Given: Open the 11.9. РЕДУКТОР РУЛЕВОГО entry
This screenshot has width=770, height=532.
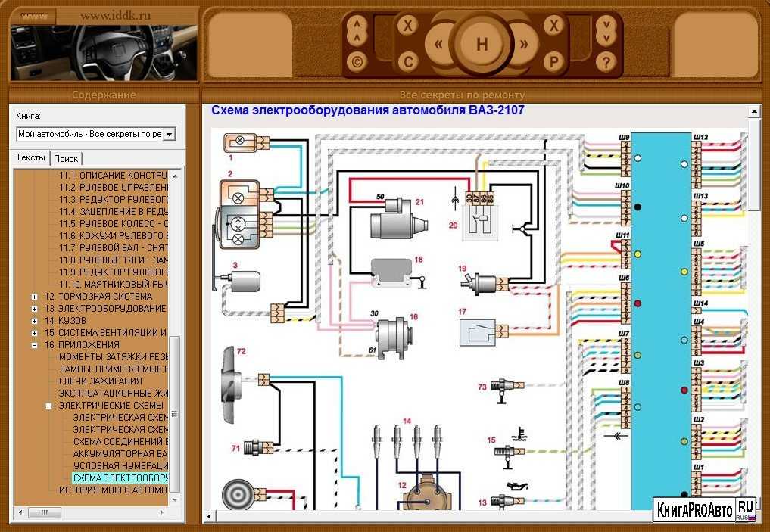Looking at the screenshot, I should pos(113,272).
